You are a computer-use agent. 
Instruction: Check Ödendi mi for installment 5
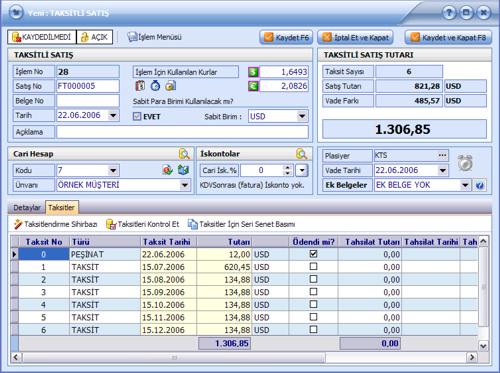point(313,317)
